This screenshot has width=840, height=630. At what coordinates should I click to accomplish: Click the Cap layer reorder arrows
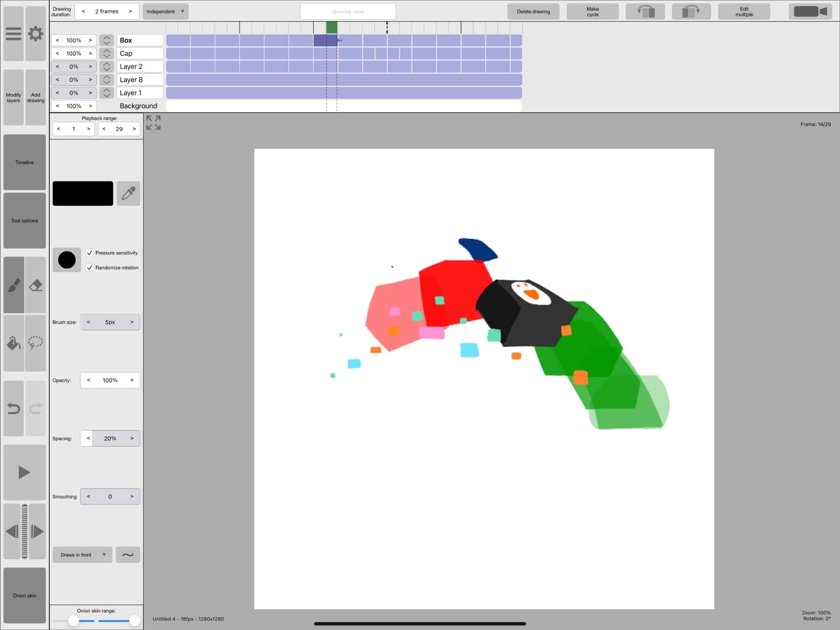click(x=107, y=53)
